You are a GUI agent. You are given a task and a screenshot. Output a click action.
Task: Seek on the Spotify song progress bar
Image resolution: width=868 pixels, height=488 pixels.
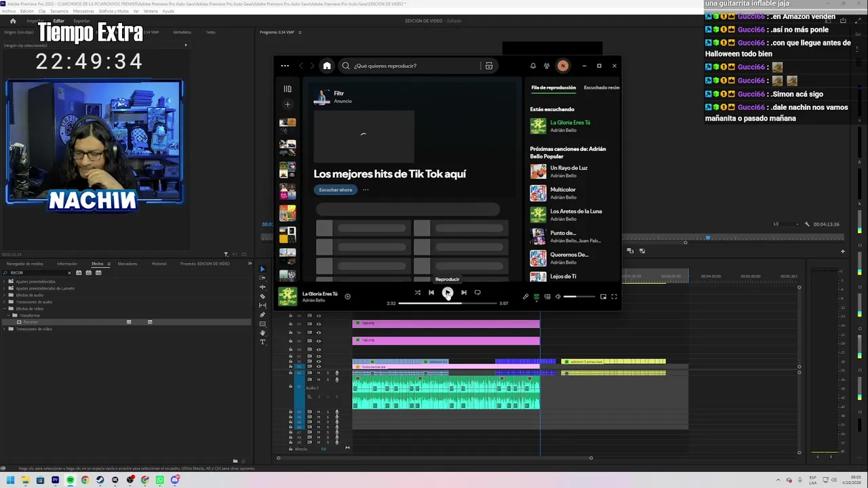448,303
